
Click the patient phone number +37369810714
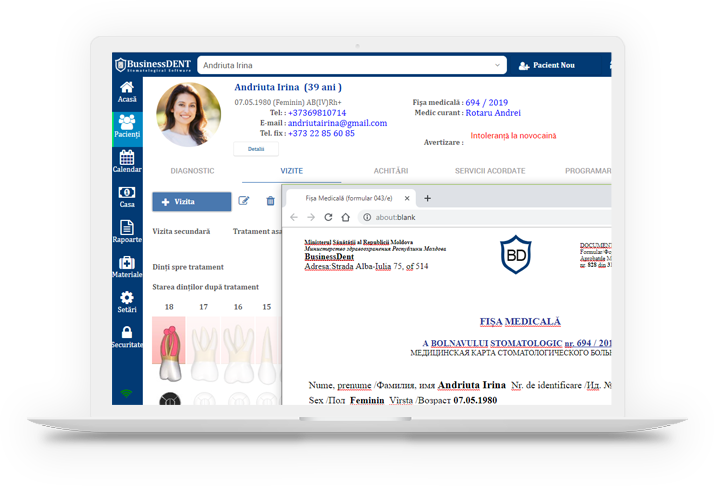317,113
